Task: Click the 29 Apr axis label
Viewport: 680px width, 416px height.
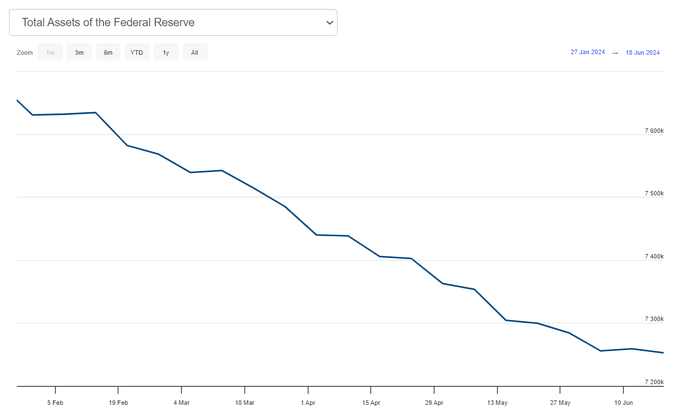Action: (434, 403)
